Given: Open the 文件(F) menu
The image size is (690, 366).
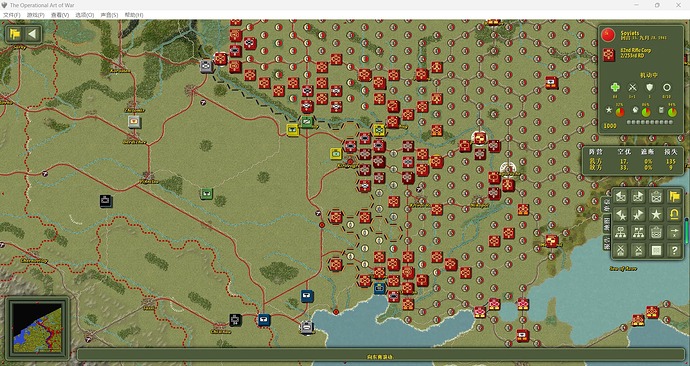Looking at the screenshot, I should 11,15.
